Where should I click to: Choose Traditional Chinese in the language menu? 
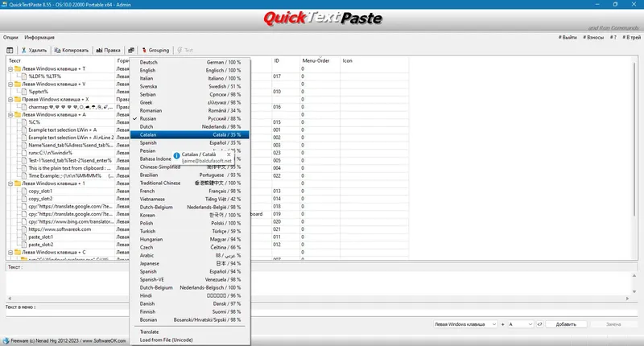[190, 183]
